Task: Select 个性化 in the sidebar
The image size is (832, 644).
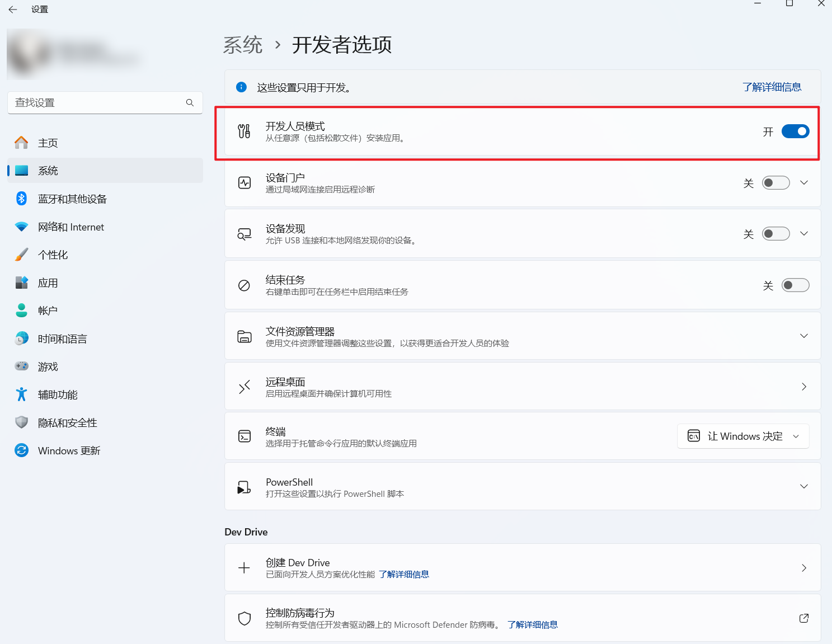Action: (x=53, y=255)
